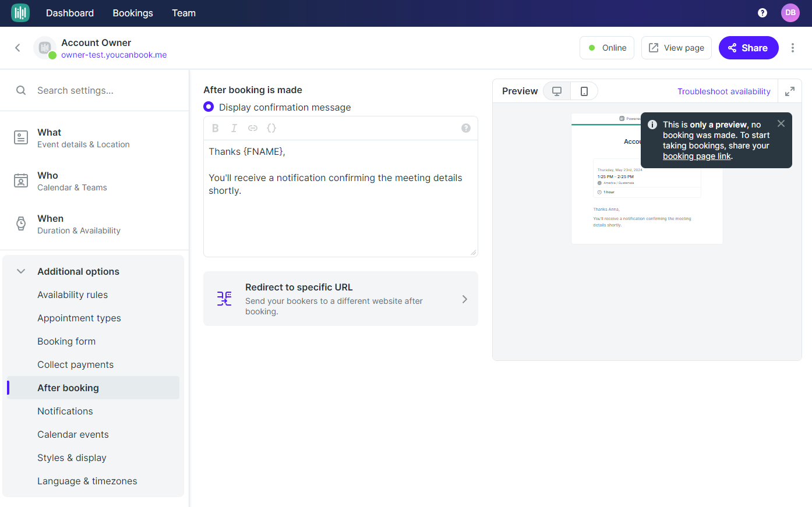Open the Dashboard tab
The width and height of the screenshot is (812, 507).
70,13
